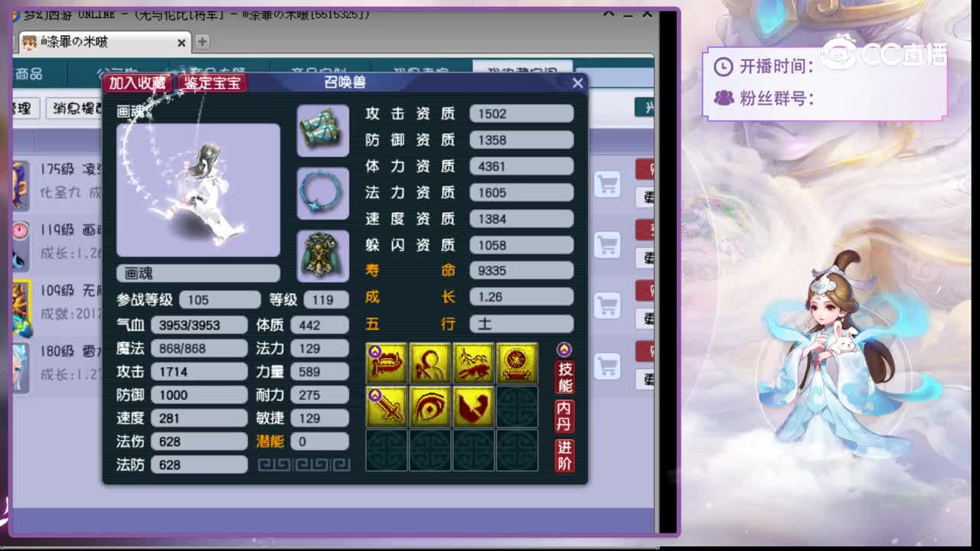
Task: Click the 参战等级 value 105
Action: coord(220,299)
